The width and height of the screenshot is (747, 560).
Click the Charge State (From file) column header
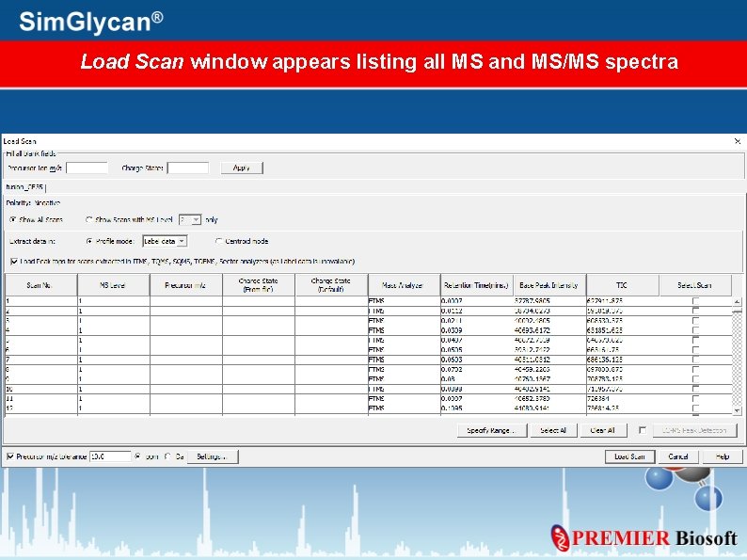(x=259, y=285)
